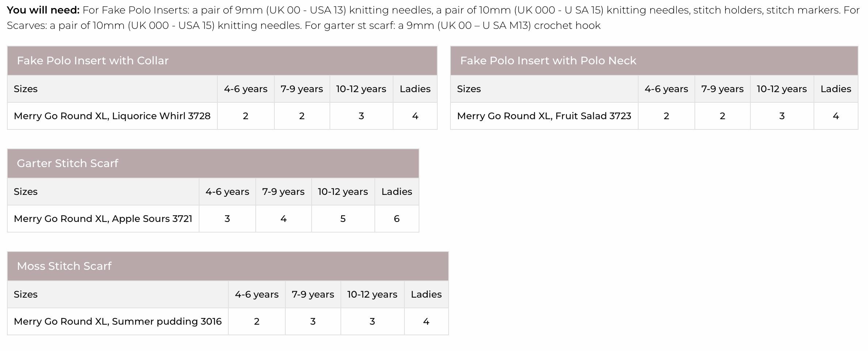Select the 'Summer pudding 3016' yarn row label
Screen dimensions: 868x351
coord(118,322)
